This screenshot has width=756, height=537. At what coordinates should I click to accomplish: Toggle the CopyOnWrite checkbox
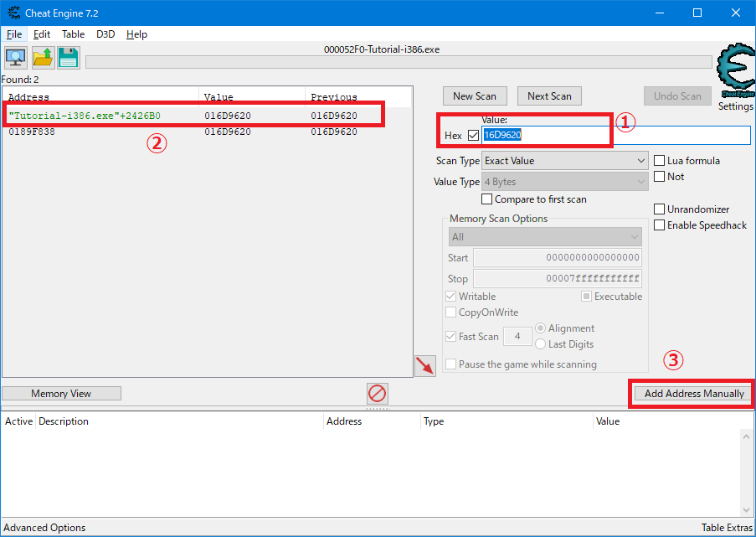(450, 312)
